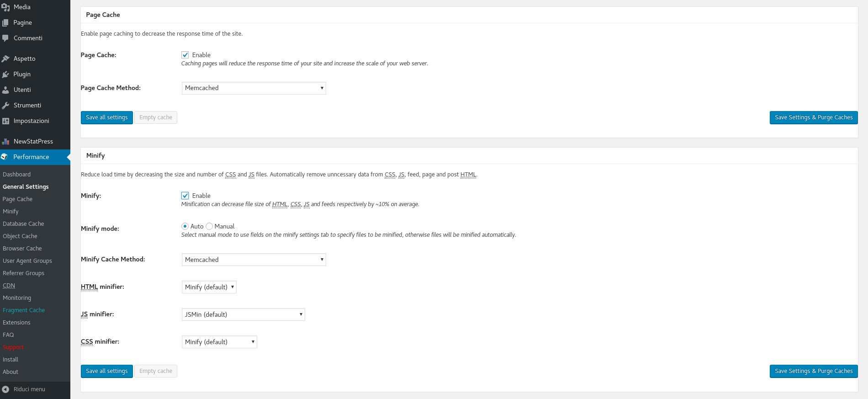The image size is (868, 399).
Task: Click Save Settings & Purge Caches for Page Cache
Action: coord(813,117)
